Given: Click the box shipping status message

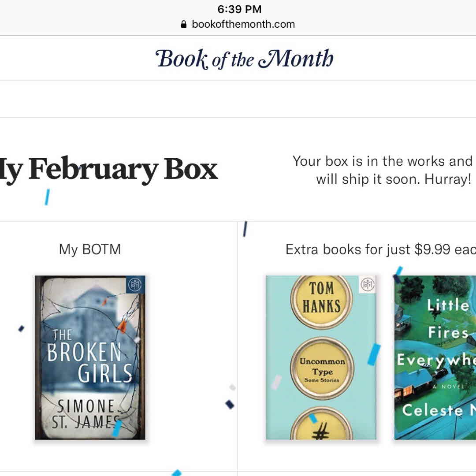Looking at the screenshot, I should click(383, 170).
